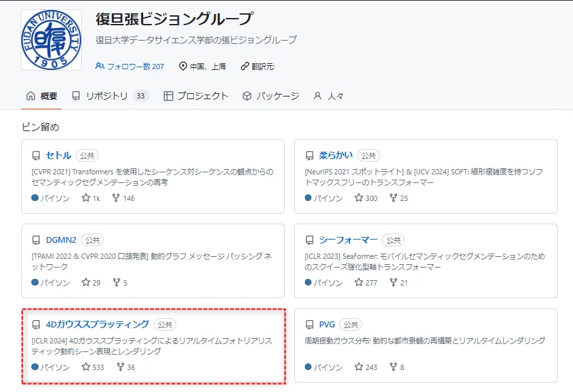Click fork icon showing 5
Image resolution: width=573 pixels, height=392 pixels.
pyautogui.click(x=116, y=282)
